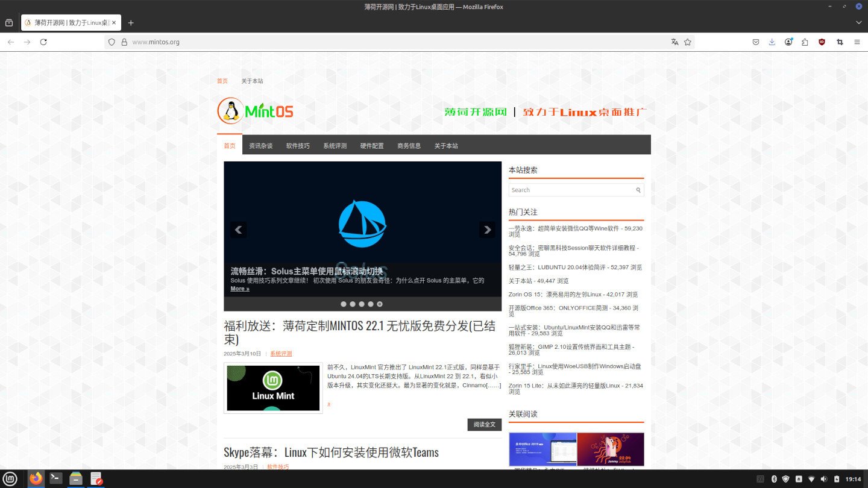Click the 系统评测 category tag under the first article
The height and width of the screenshot is (488, 868).
point(281,354)
